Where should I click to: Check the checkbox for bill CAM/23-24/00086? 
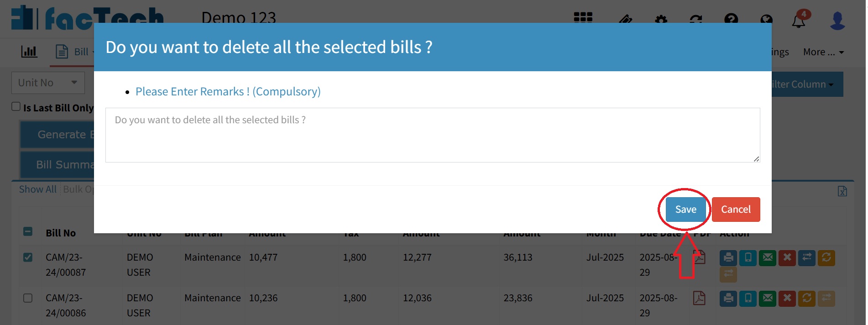pyautogui.click(x=28, y=298)
